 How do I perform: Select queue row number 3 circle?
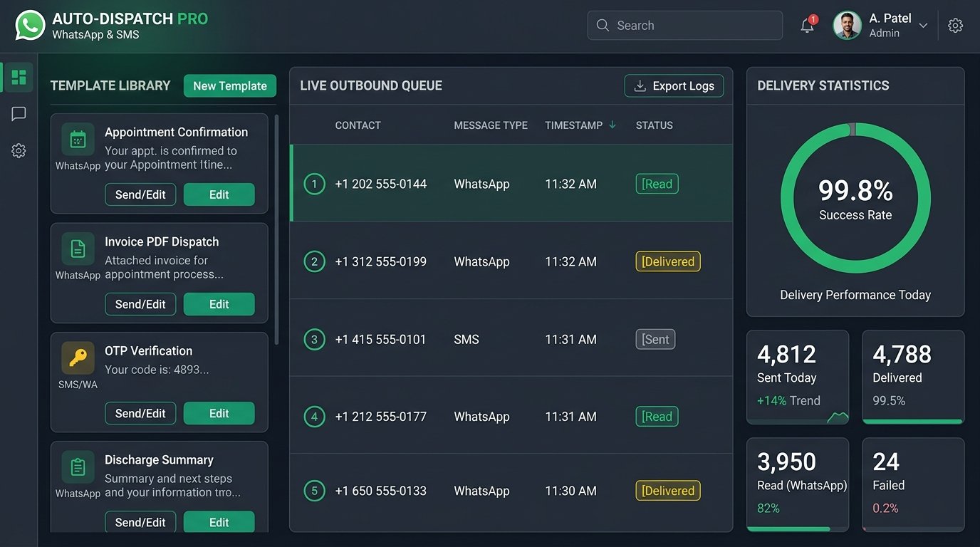(314, 339)
